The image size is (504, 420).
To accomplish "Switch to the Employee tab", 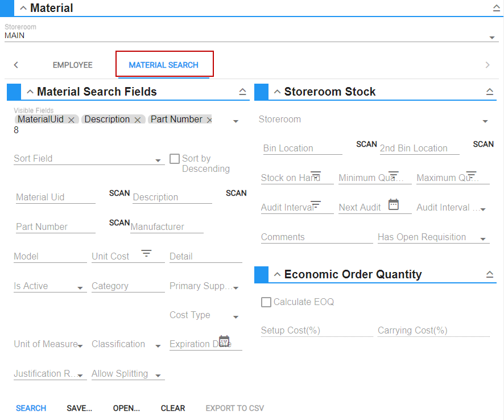I will point(73,65).
